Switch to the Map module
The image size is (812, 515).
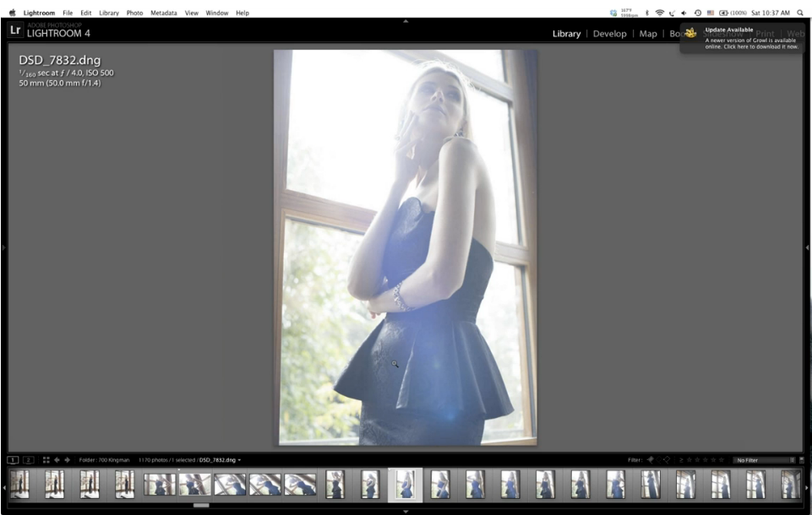[x=648, y=34]
